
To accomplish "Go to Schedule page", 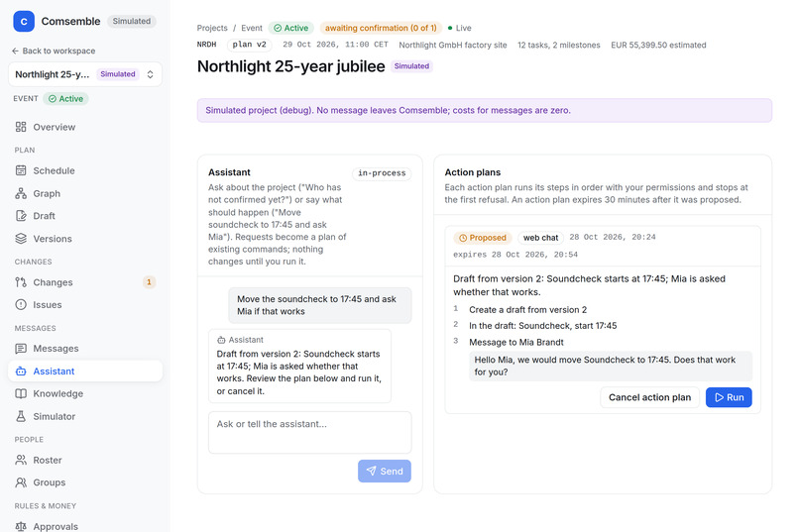I will [x=85, y=170].
